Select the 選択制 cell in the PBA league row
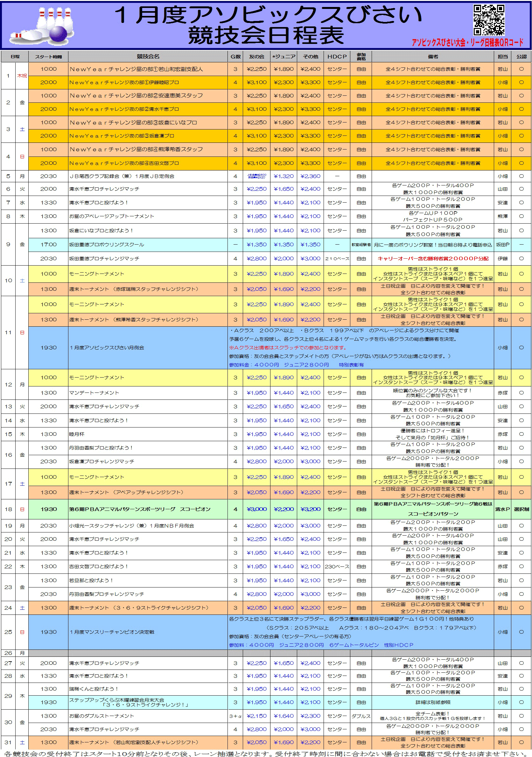Image resolution: width=532 pixels, height=757 pixels. [x=521, y=510]
